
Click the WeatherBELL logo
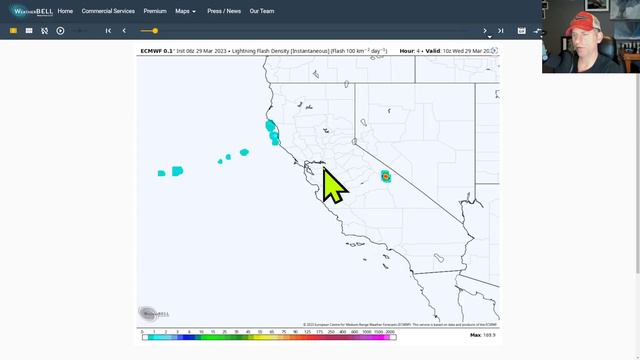(x=31, y=11)
